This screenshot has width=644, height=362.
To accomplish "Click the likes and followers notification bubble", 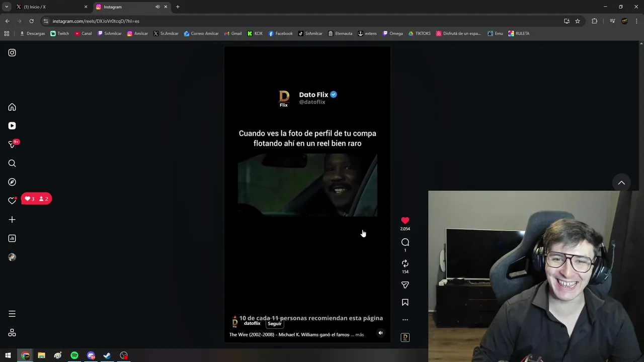I will pyautogui.click(x=36, y=199).
